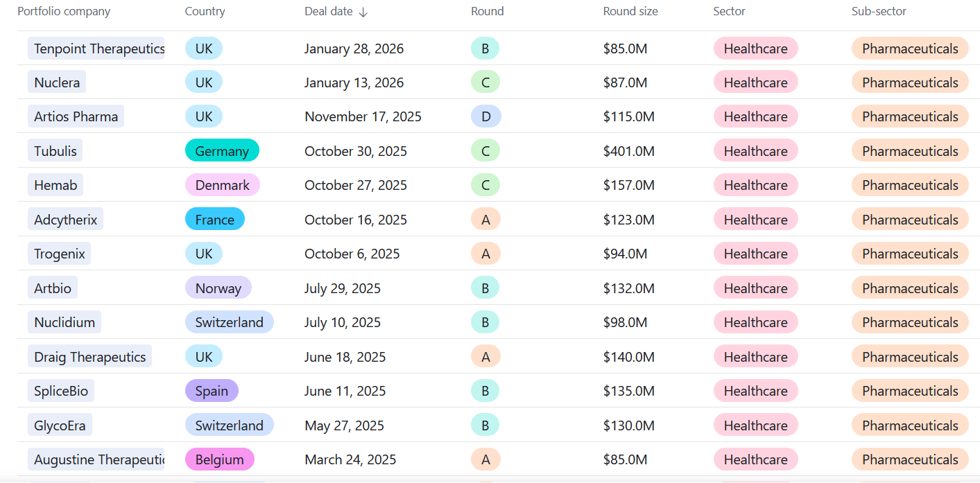Screen dimensions: 980x483
Task: Select the Artios Pharma company tag
Action: 76,116
